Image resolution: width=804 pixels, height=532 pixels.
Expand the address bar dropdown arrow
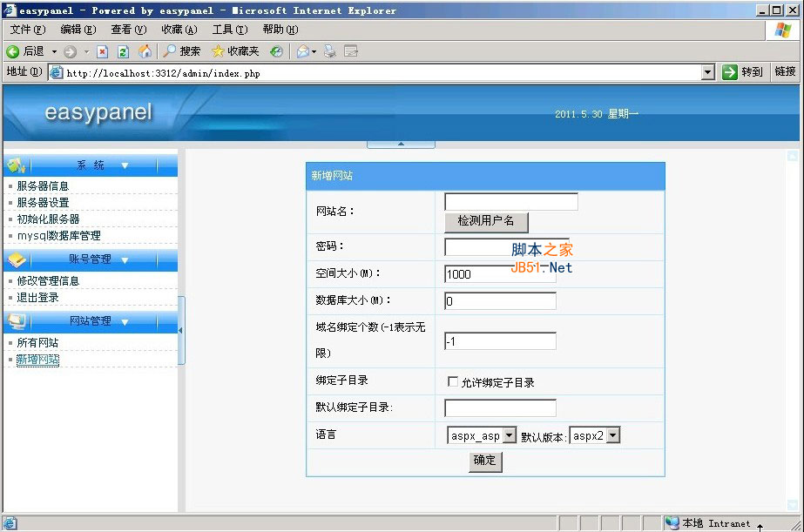click(x=707, y=71)
